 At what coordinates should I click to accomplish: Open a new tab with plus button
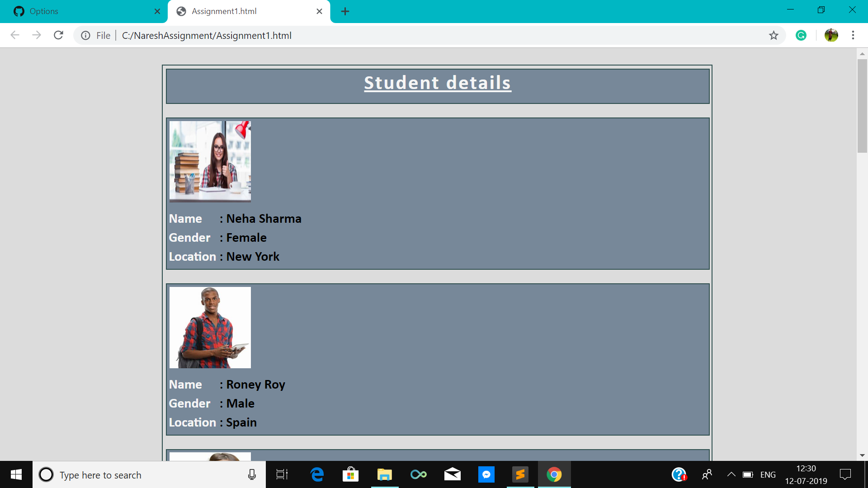click(345, 11)
